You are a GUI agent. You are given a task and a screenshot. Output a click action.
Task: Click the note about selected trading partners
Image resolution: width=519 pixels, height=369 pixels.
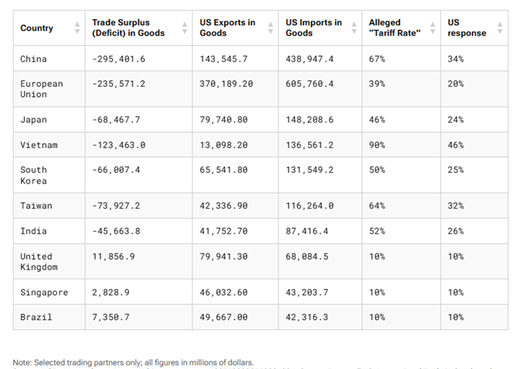click(133, 362)
